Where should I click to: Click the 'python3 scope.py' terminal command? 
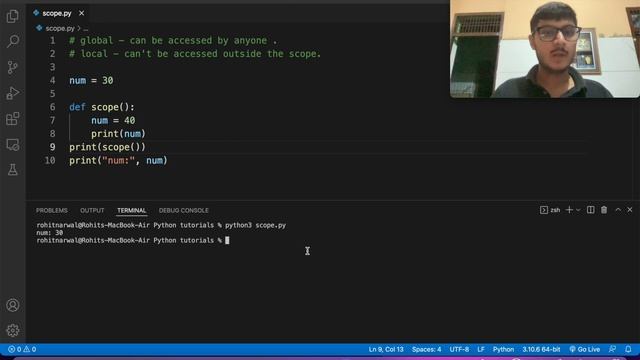coord(256,225)
